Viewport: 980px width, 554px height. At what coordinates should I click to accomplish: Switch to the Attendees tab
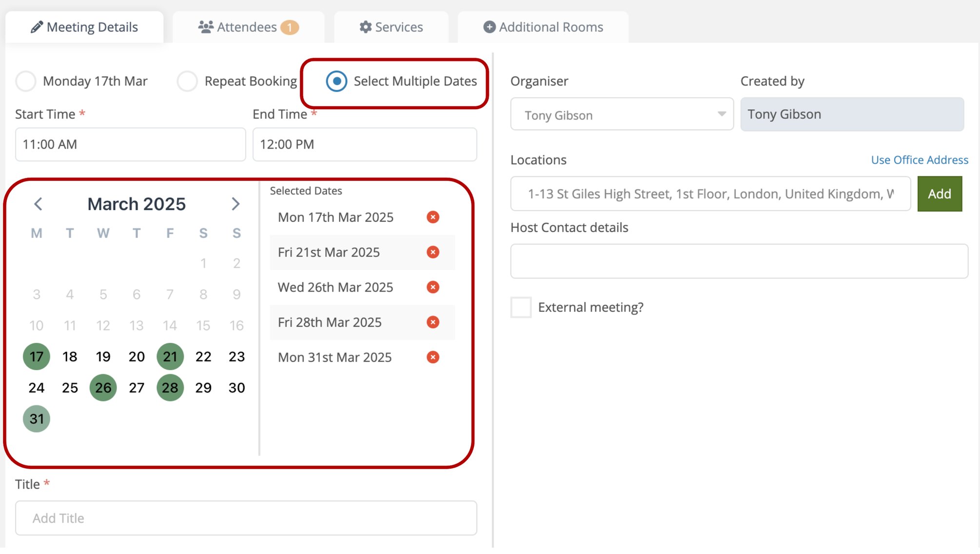click(248, 27)
